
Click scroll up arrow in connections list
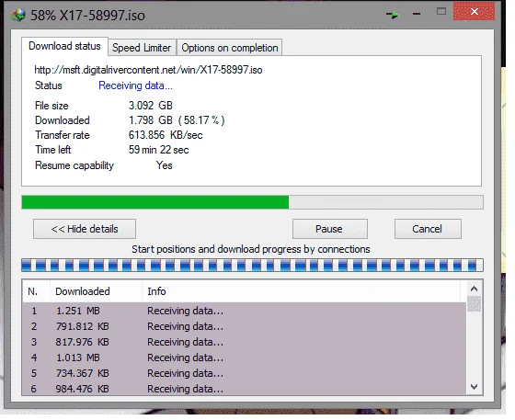(474, 289)
